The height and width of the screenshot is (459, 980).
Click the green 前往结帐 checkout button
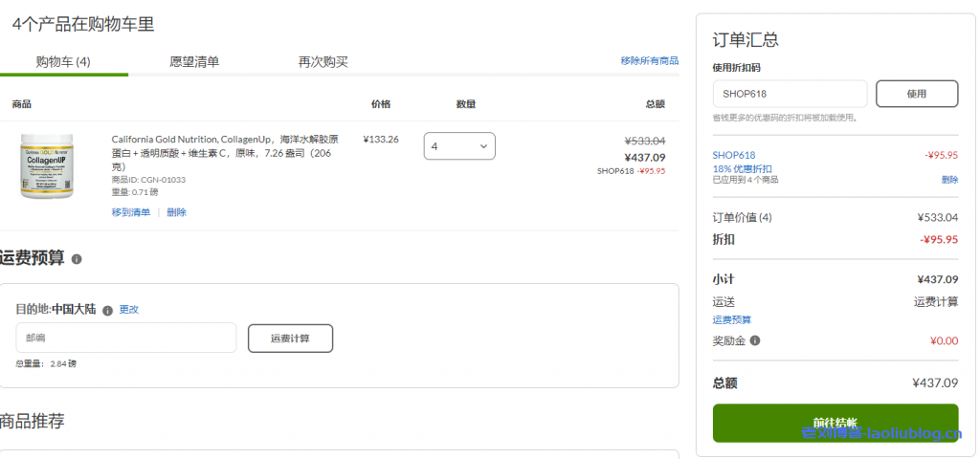tap(835, 423)
